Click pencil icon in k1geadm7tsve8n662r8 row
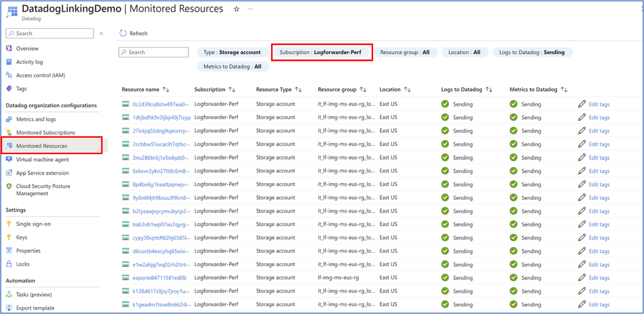The width and height of the screenshot is (644, 314). pos(581,304)
